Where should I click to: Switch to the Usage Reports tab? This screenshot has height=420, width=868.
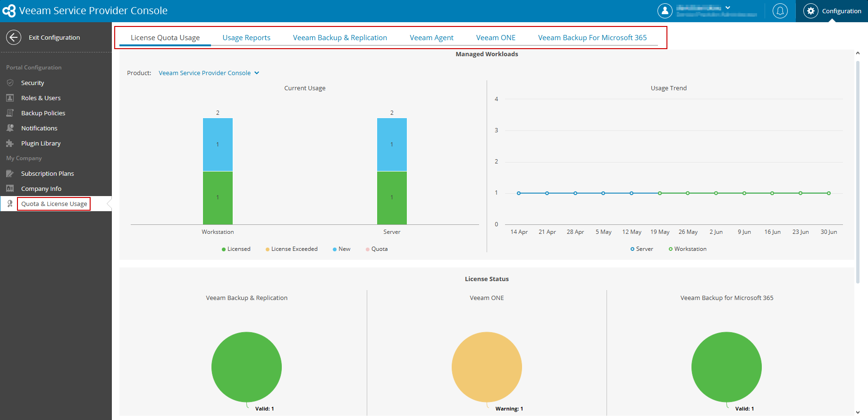click(x=246, y=38)
